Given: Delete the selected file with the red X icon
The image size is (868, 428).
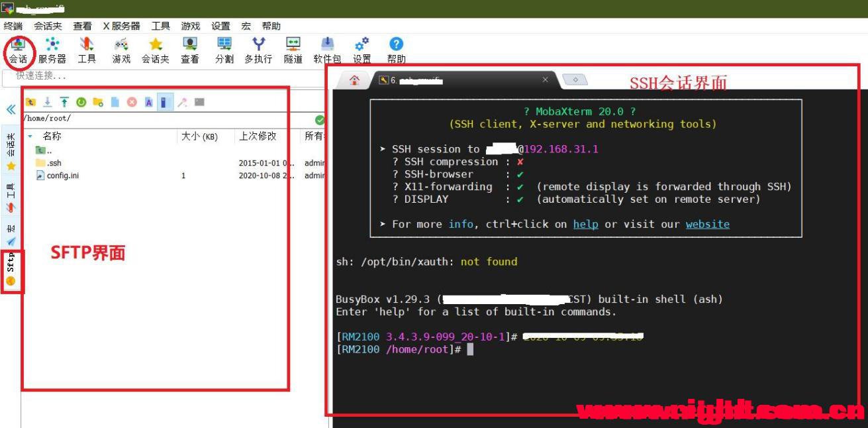Looking at the screenshot, I should 132,102.
